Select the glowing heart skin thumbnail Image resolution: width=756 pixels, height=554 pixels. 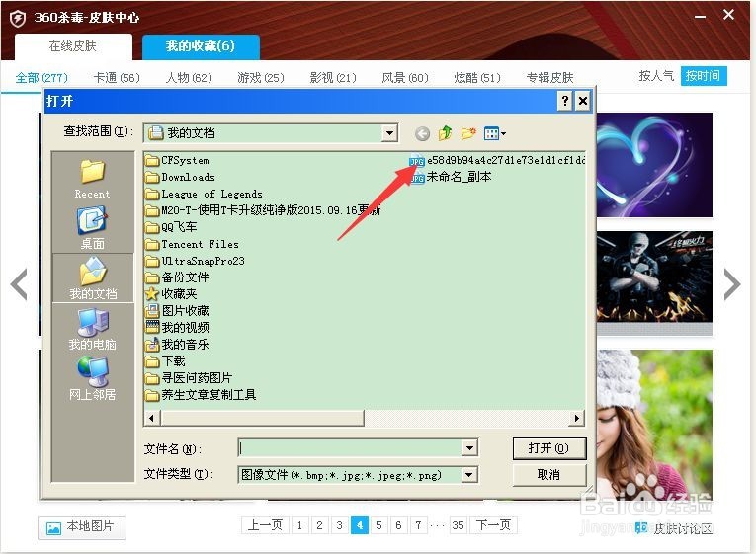(x=654, y=165)
